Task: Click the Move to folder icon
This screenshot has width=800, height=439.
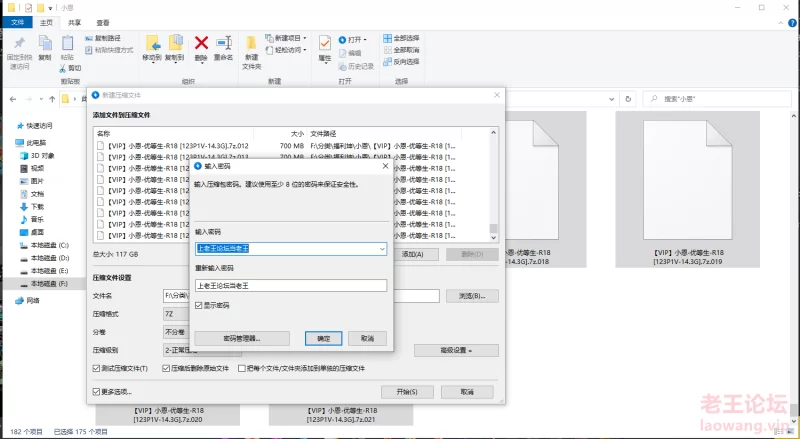Action: point(152,43)
